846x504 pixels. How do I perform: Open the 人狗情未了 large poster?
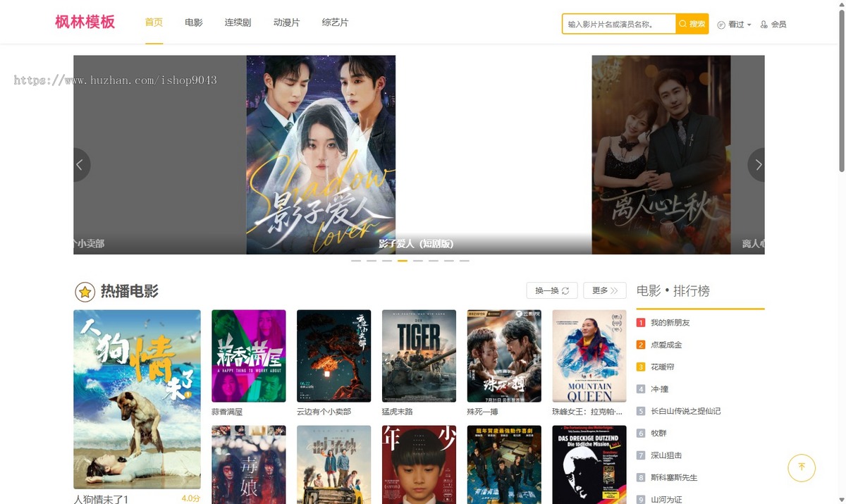pos(137,399)
